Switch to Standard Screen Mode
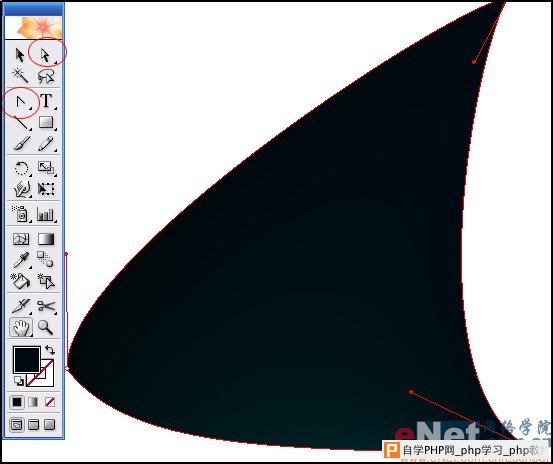Screen dimensions: 553x464 tap(17, 425)
